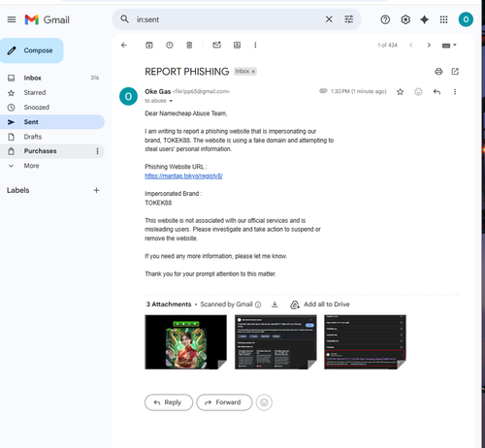Download all attachments icon
The width and height of the screenshot is (485, 448).
[275, 304]
